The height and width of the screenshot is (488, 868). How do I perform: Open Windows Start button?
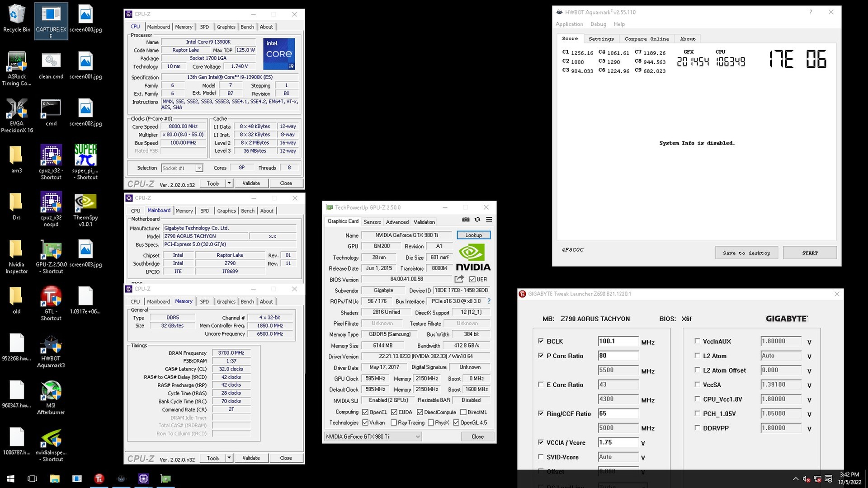pos(10,479)
